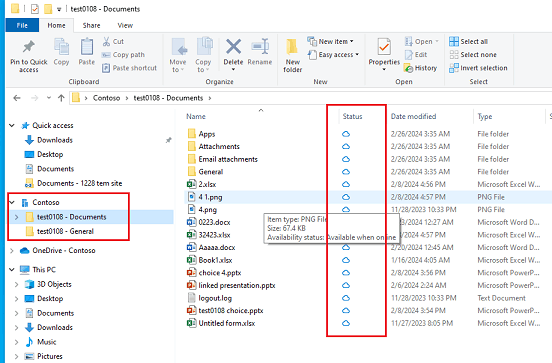Screen dimensions: 552x363
Task: Select Documents - 1228 tem site
Action: click(x=74, y=183)
